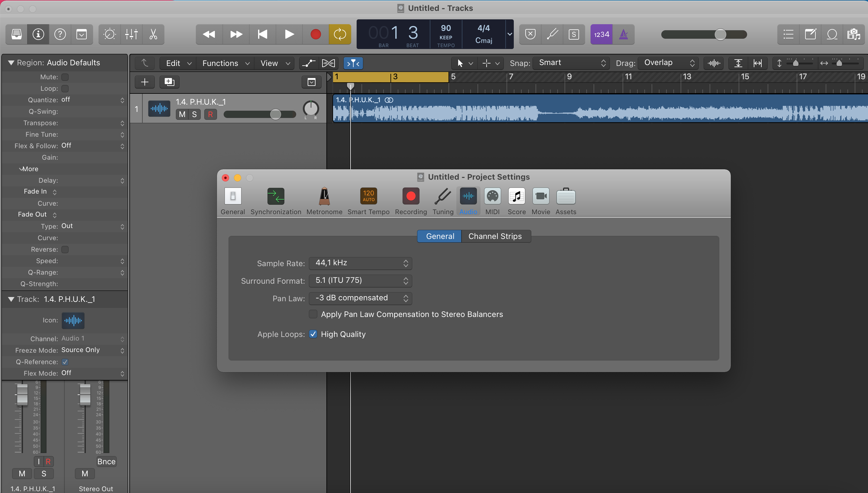Mute track 1.4. P.H.U.K._1 in header

[182, 114]
